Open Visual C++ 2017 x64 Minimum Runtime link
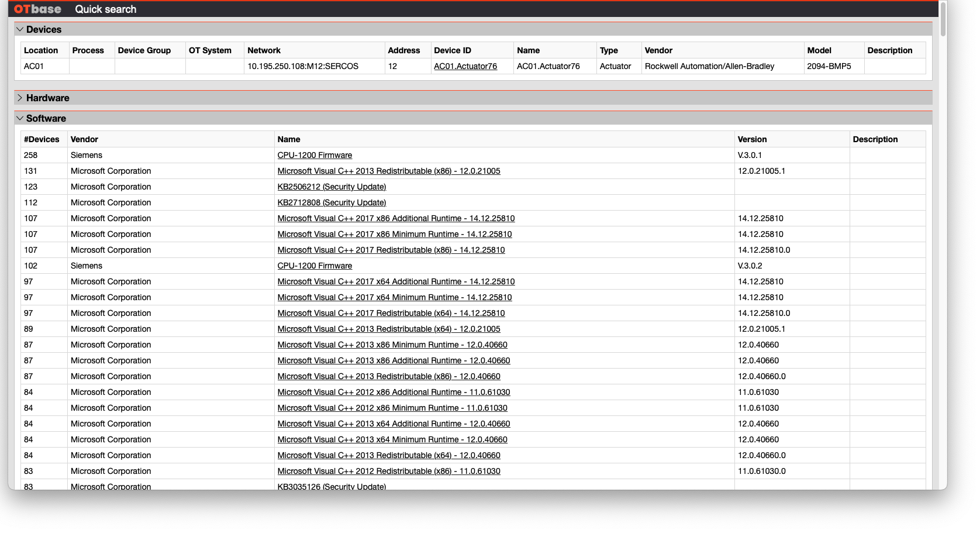The width and height of the screenshot is (980, 533). click(x=395, y=297)
